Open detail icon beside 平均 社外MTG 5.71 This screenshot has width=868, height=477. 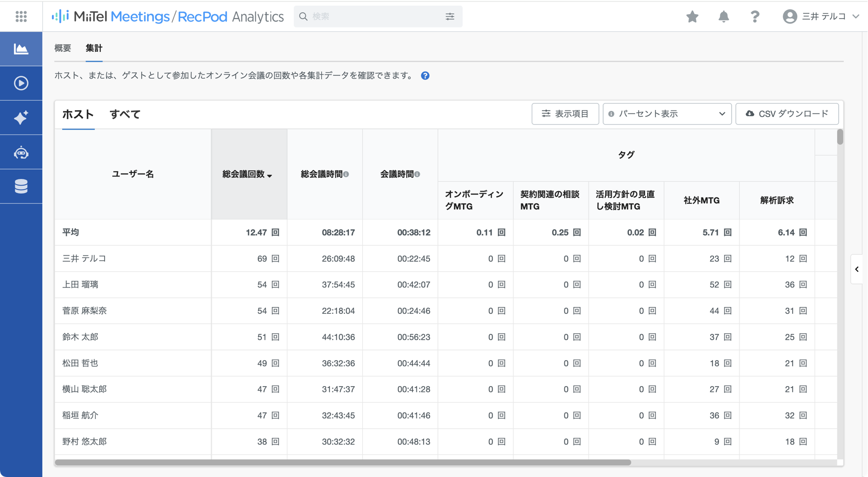(x=727, y=233)
